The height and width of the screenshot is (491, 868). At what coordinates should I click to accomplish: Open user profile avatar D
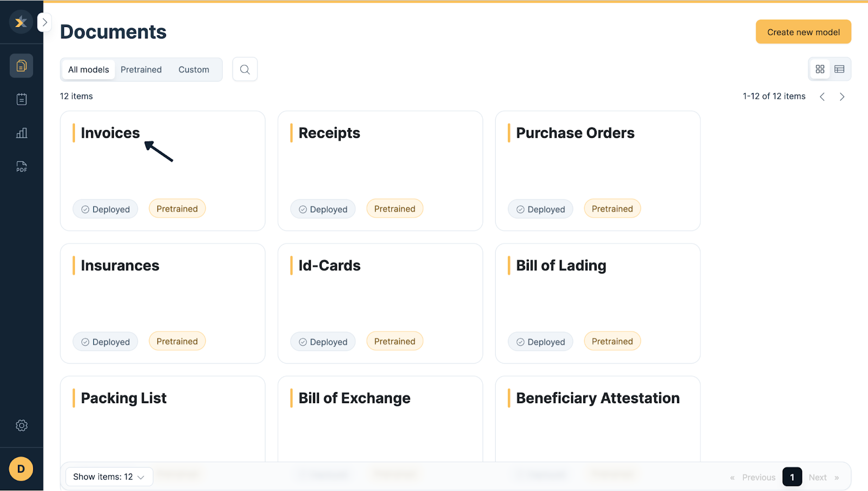21,469
